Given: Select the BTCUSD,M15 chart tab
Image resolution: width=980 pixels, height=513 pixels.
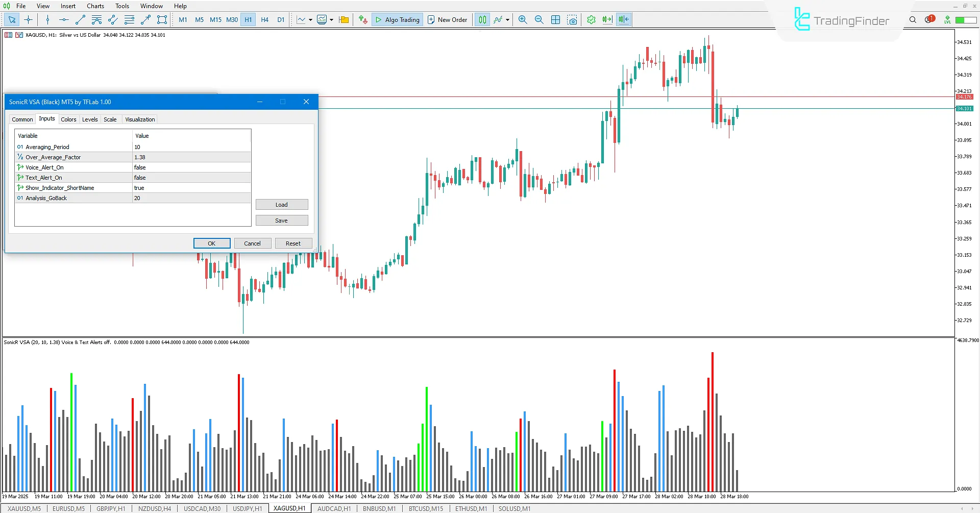Looking at the screenshot, I should tap(425, 508).
